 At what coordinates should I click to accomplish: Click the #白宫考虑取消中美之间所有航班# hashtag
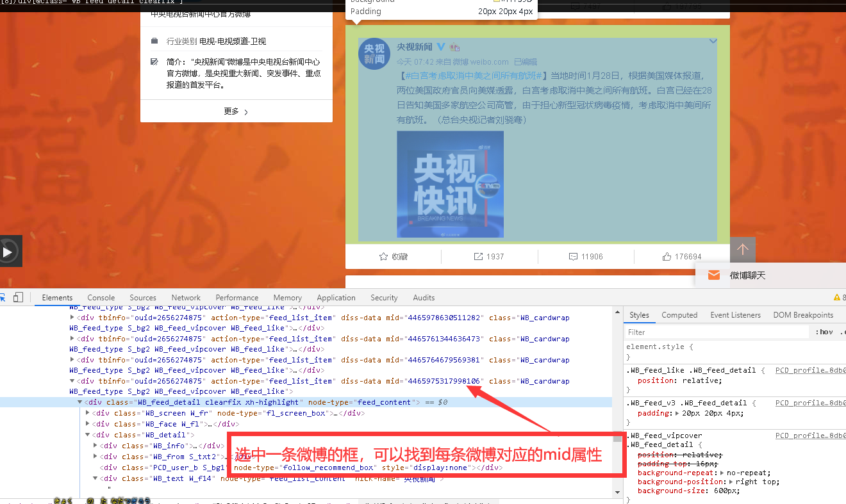[473, 76]
